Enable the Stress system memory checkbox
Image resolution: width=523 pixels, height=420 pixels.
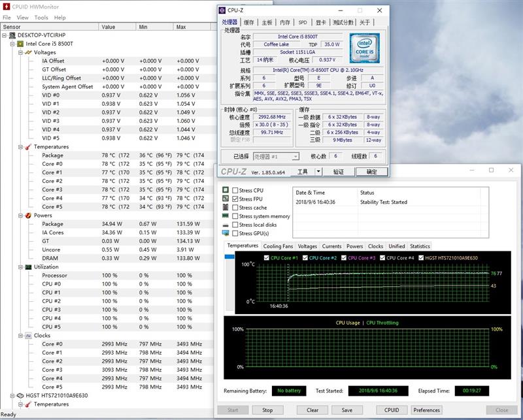pyautogui.click(x=235, y=216)
